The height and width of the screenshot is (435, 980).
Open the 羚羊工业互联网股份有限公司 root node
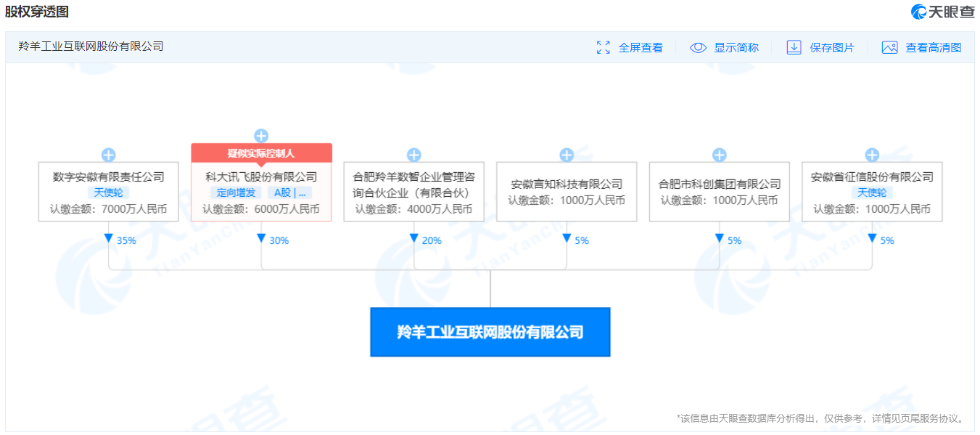[490, 332]
